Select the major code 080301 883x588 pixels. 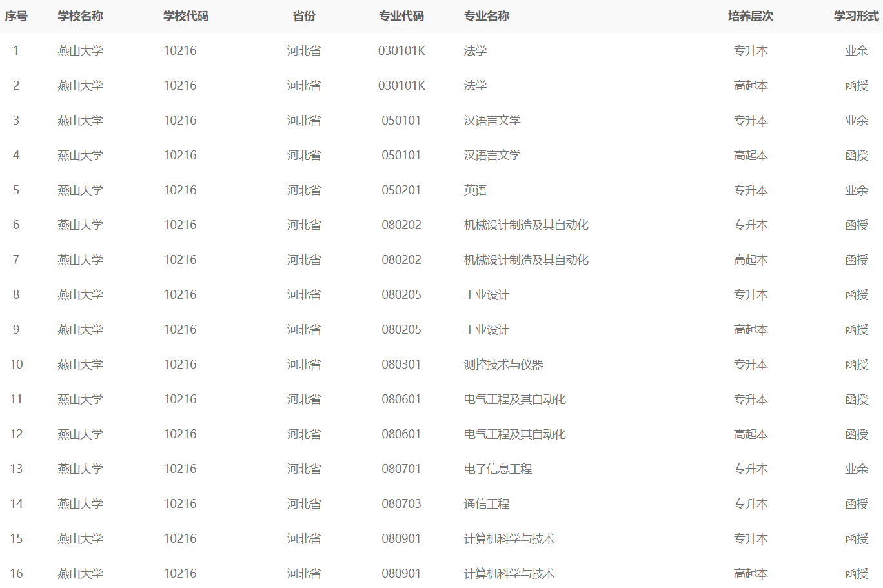(401, 365)
